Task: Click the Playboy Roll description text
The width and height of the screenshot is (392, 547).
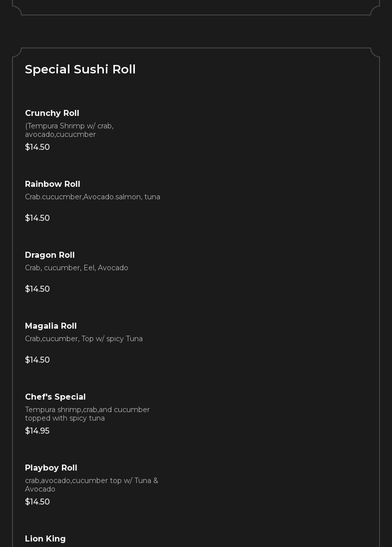Action: (x=91, y=485)
